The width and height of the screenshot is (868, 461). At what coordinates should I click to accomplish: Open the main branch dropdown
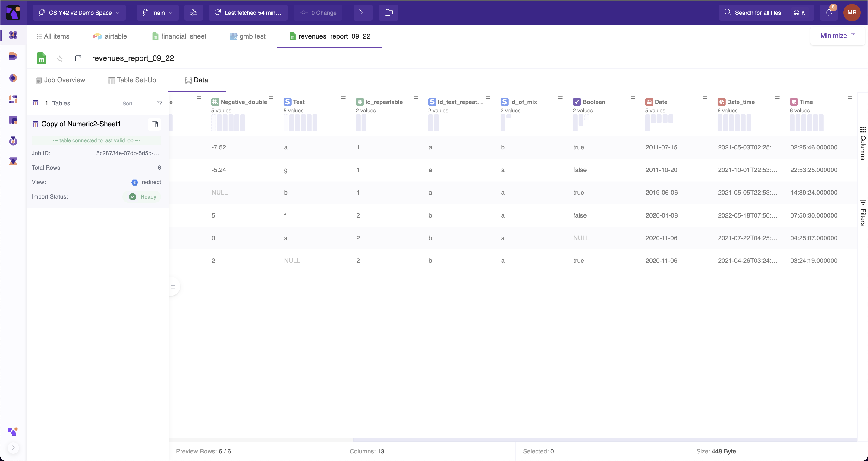(x=158, y=12)
